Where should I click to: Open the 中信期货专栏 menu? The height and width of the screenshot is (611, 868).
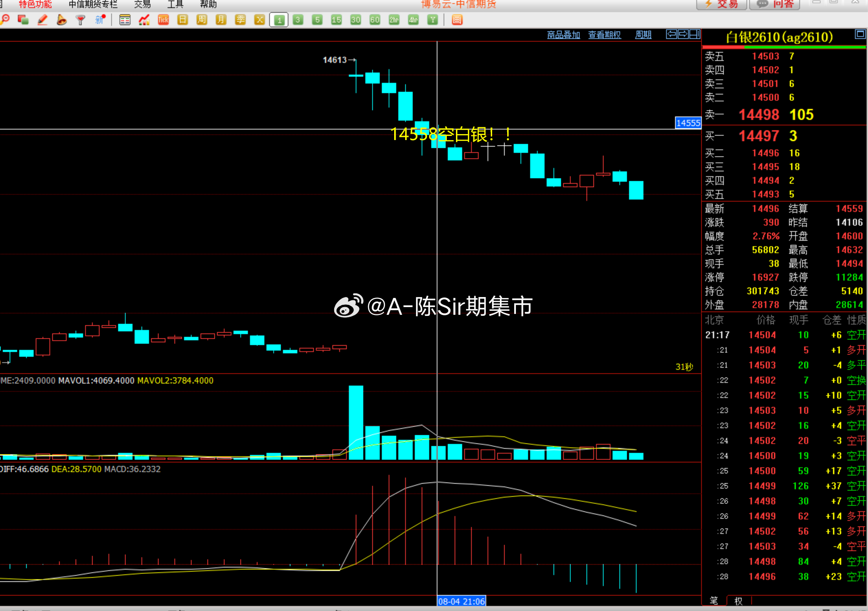93,4
